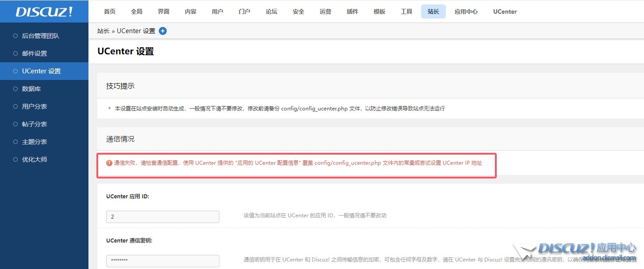Click the blue plus icon beside breadcrumb
This screenshot has width=644, height=269.
(163, 31)
